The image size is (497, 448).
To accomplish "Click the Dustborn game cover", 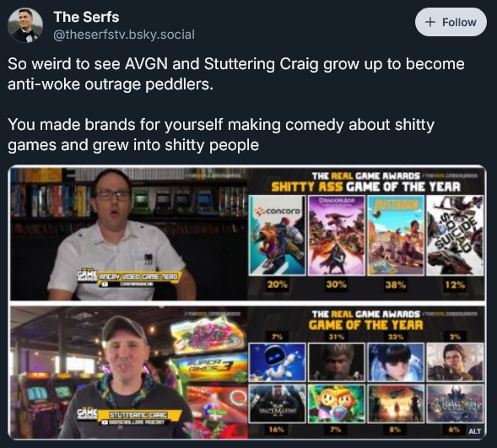I will (x=396, y=235).
